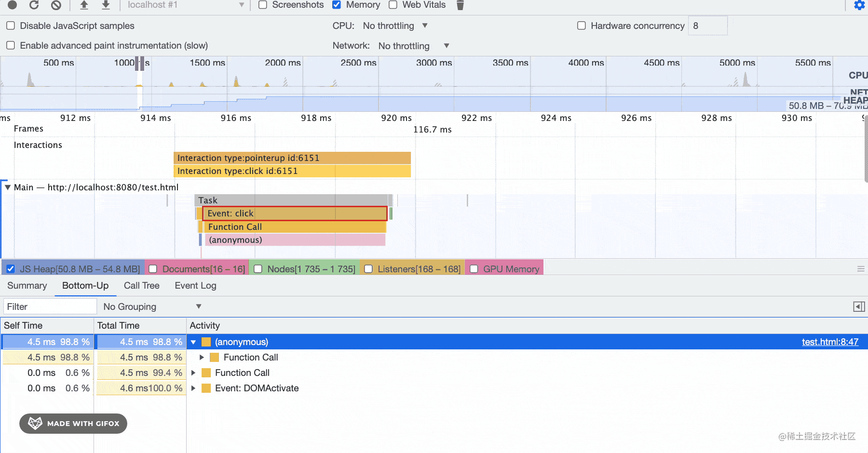Select the Event: click flame bar
The height and width of the screenshot is (453, 868).
tap(295, 213)
